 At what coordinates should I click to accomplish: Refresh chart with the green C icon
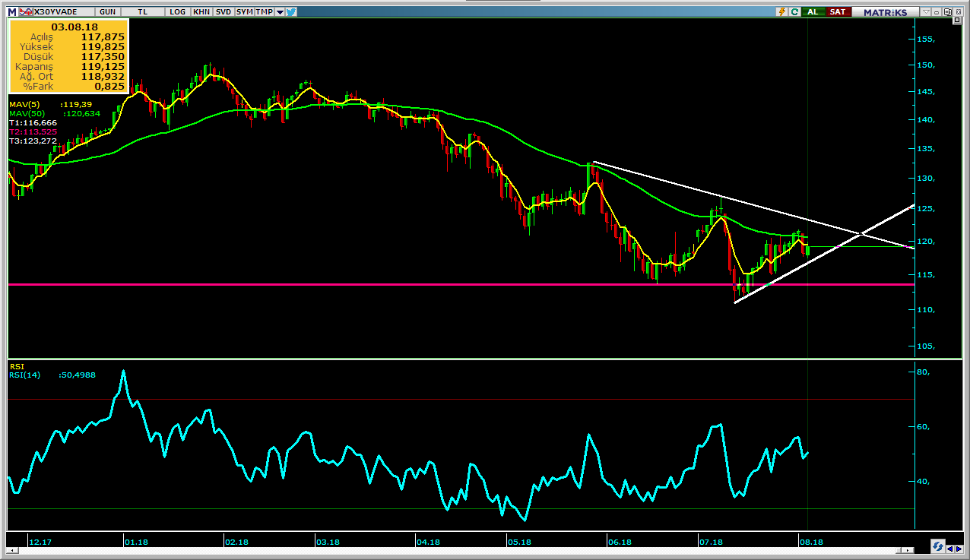point(794,11)
